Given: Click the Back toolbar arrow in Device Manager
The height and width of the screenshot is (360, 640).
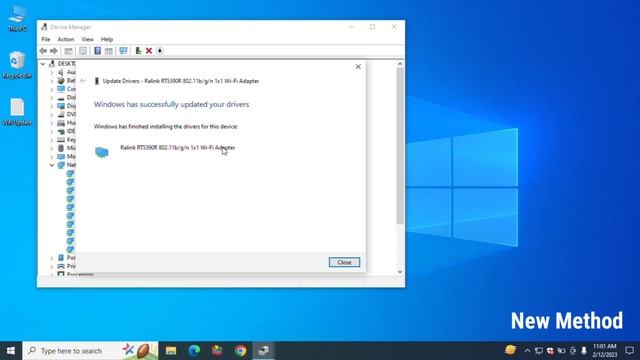Looking at the screenshot, I should [43, 51].
